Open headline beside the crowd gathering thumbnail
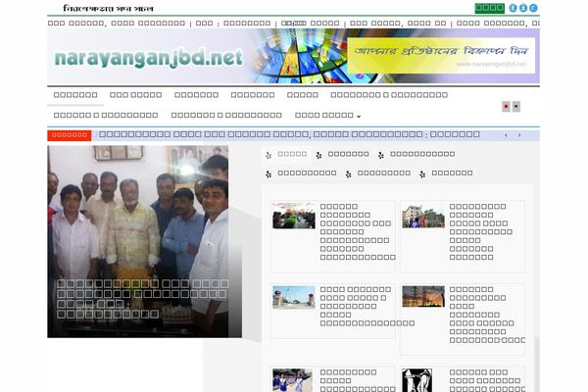The height and width of the screenshot is (392, 588). (x=358, y=232)
